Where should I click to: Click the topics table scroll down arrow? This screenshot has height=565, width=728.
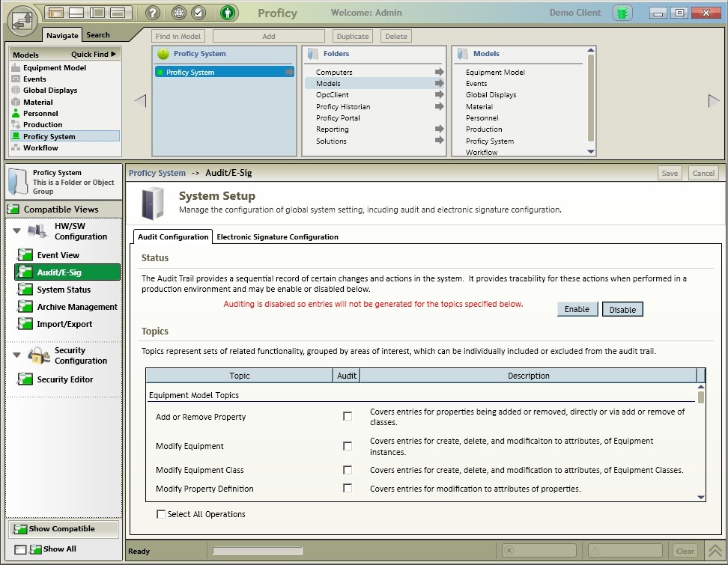(700, 497)
